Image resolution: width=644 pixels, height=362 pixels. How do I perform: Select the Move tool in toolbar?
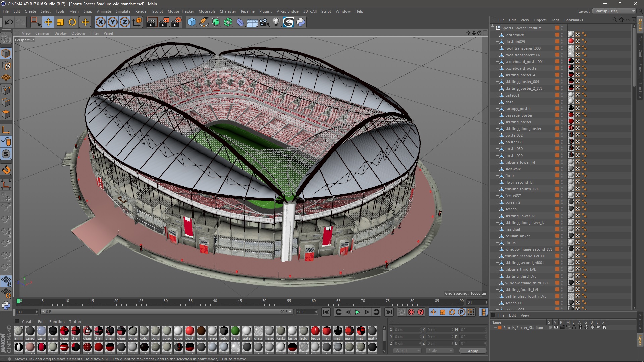coord(48,22)
